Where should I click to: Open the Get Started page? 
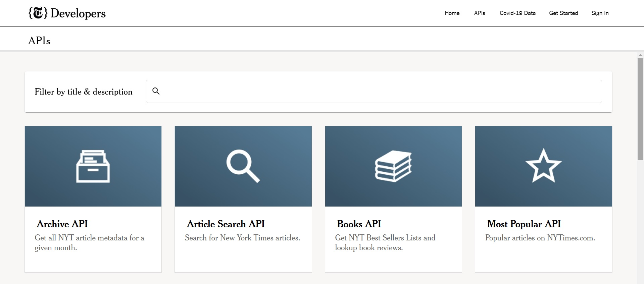[x=563, y=13]
